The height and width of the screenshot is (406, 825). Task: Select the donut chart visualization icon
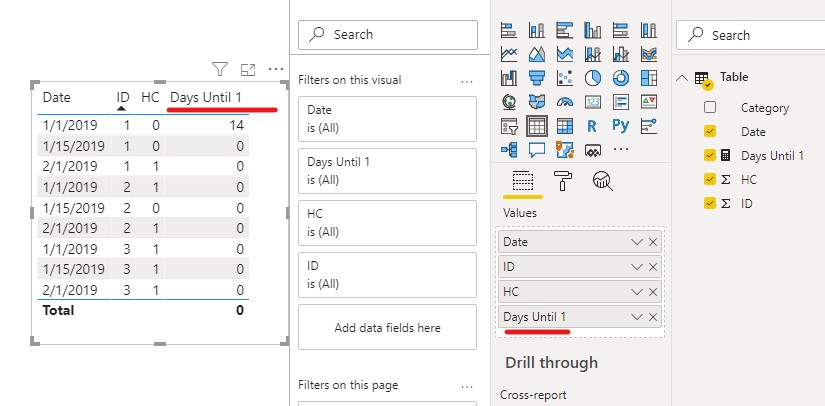[x=621, y=78]
